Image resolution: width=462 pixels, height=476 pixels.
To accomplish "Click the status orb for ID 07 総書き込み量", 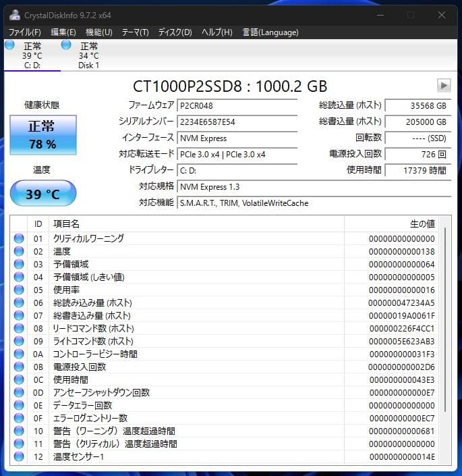I will (19, 315).
